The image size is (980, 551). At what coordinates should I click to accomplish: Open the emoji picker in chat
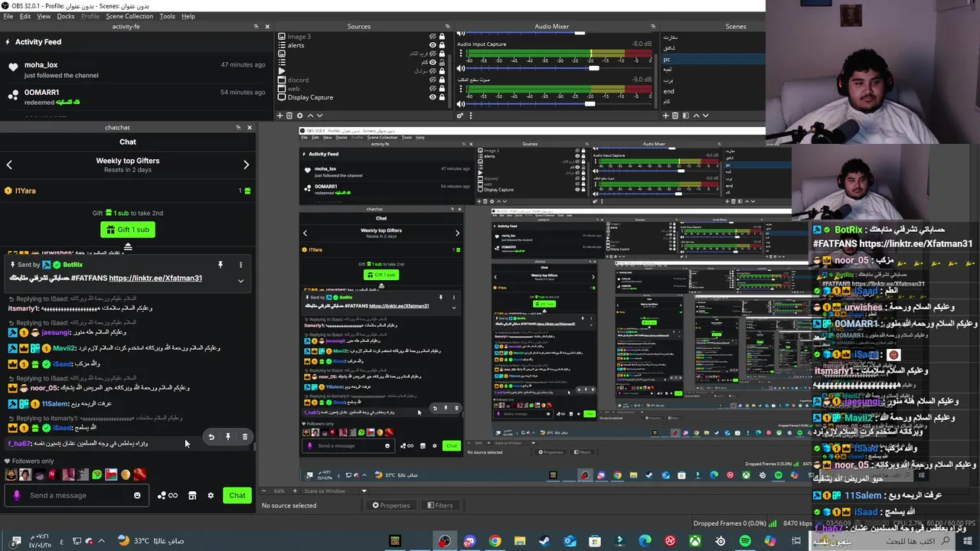[x=137, y=495]
